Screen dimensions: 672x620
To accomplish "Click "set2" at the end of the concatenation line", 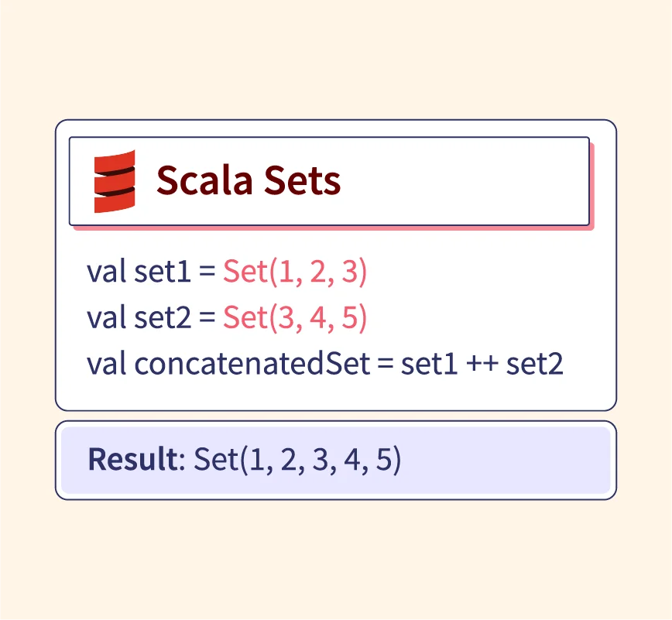I will [x=535, y=364].
